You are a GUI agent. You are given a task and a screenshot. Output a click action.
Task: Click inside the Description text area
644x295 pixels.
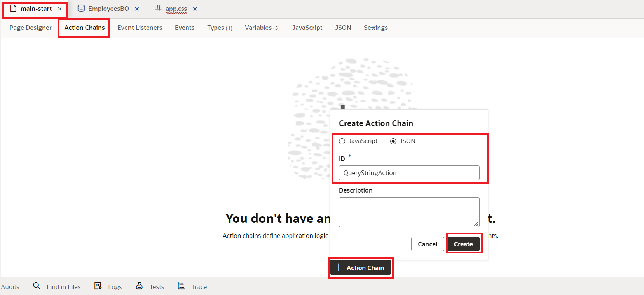[x=408, y=212]
